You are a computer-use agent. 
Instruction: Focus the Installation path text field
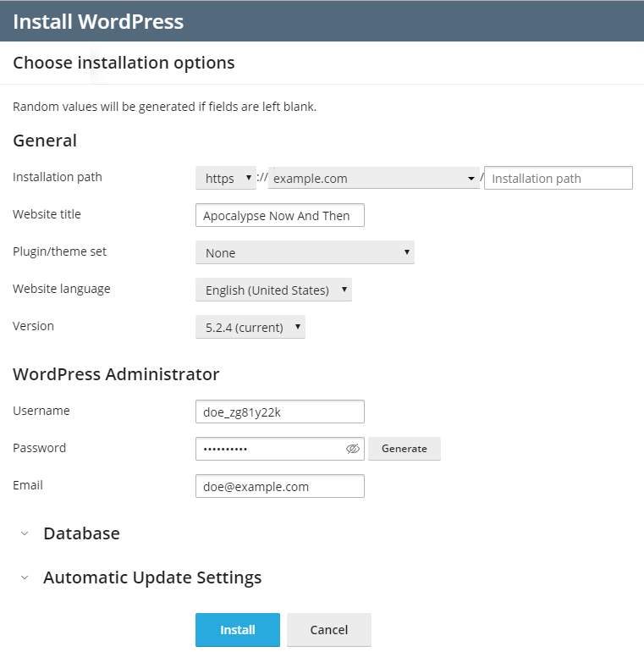(558, 179)
